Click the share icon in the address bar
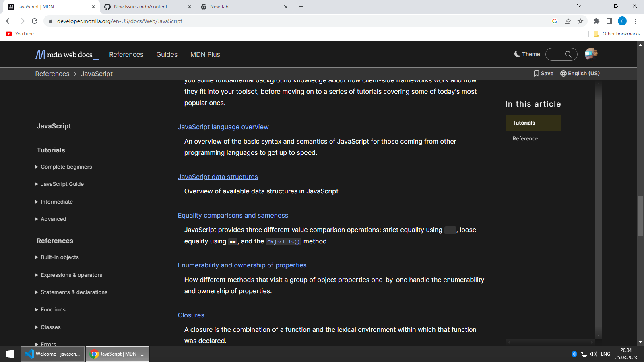The width and height of the screenshot is (644, 362). coord(568,21)
